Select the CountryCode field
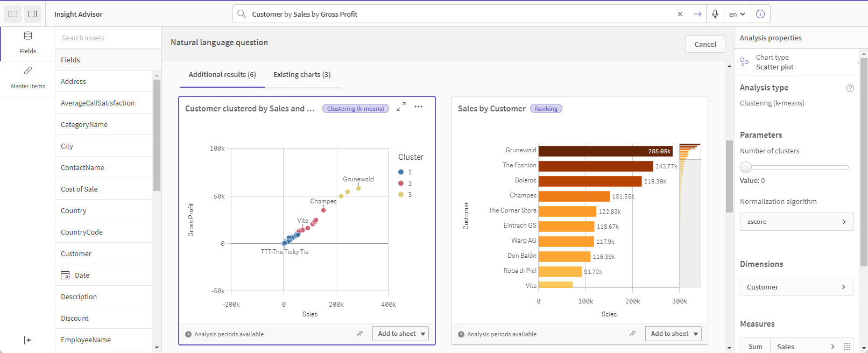This screenshot has width=868, height=353. coord(104,232)
